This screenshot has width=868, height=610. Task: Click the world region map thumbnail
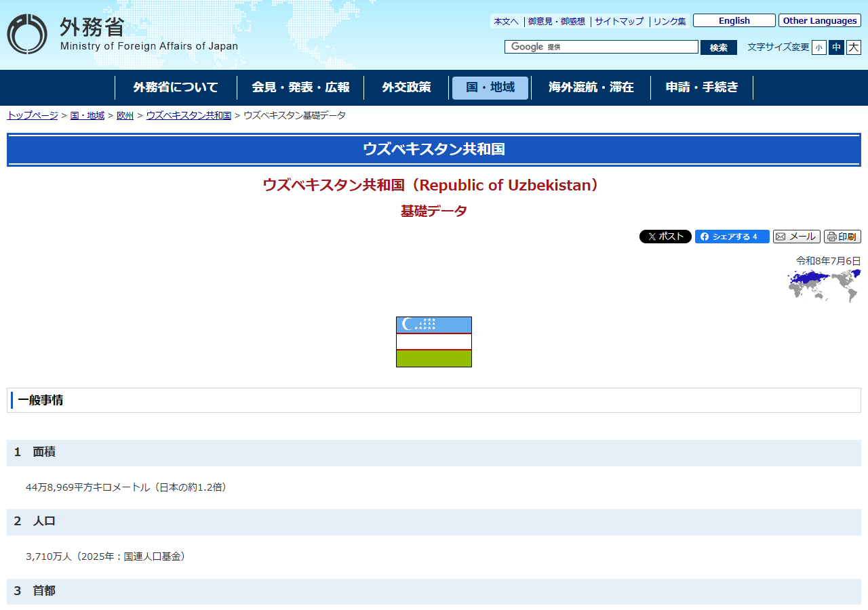(x=824, y=285)
